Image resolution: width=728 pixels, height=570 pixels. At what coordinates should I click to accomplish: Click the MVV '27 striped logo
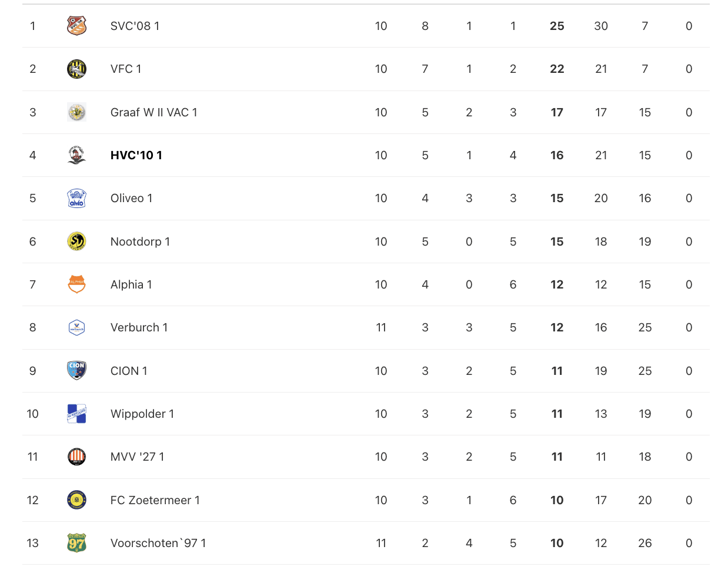pos(76,457)
